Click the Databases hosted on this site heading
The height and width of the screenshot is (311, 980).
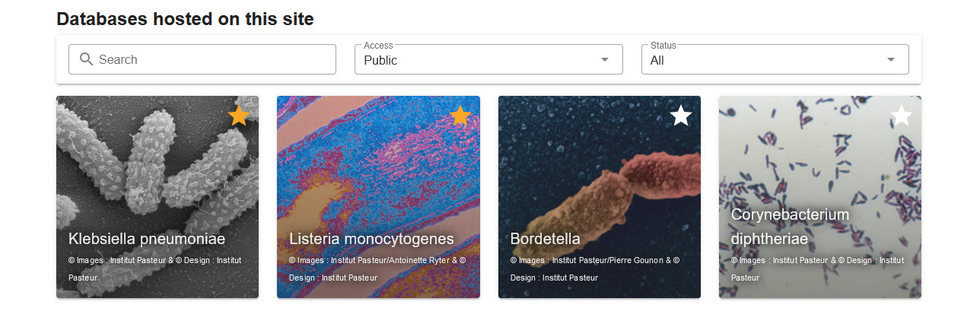185,19
